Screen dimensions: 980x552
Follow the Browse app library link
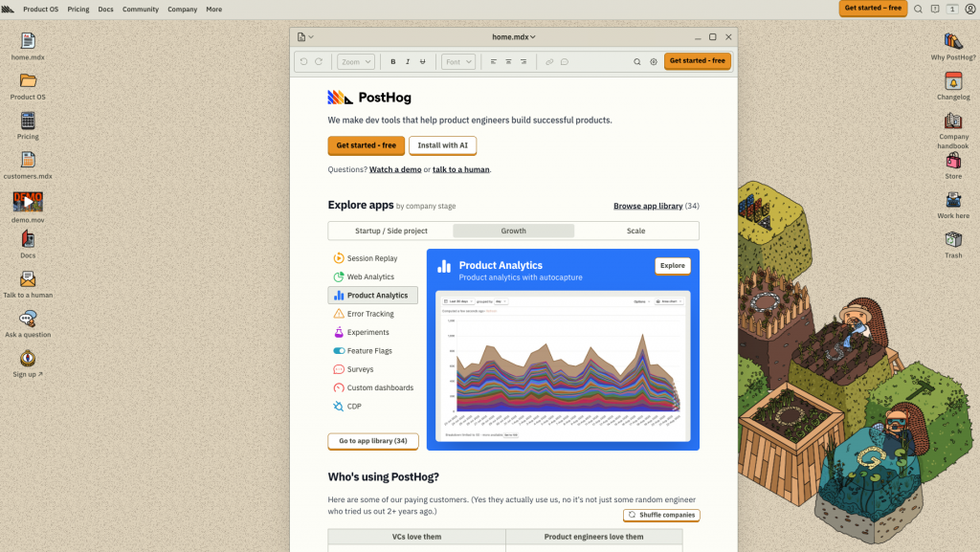click(648, 206)
